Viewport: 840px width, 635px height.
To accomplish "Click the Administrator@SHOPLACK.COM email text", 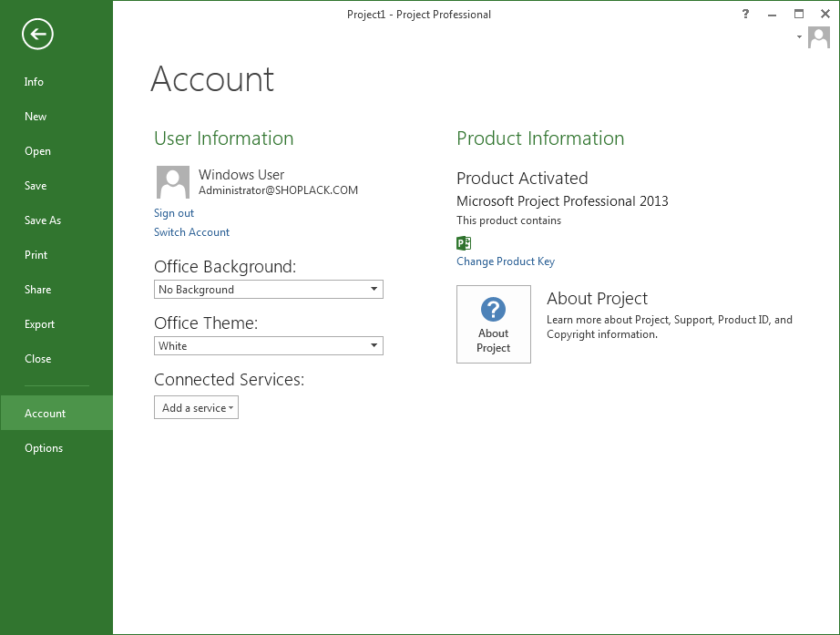I will pyautogui.click(x=278, y=190).
